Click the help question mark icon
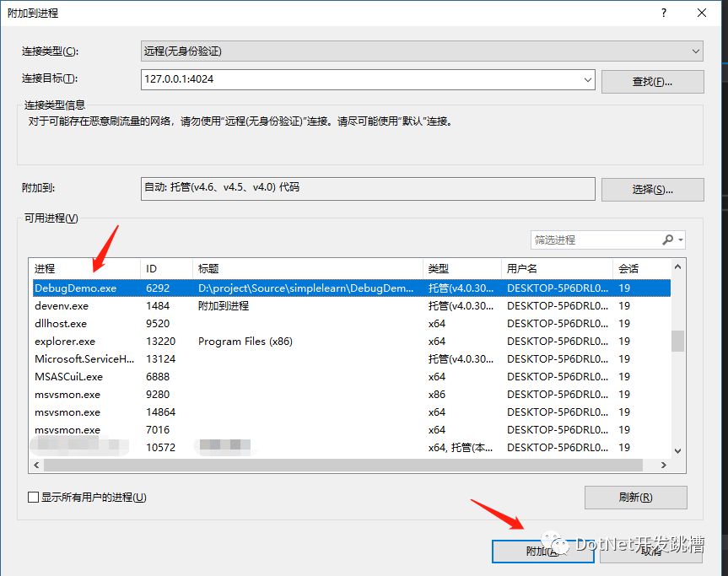The image size is (728, 576). [x=664, y=13]
